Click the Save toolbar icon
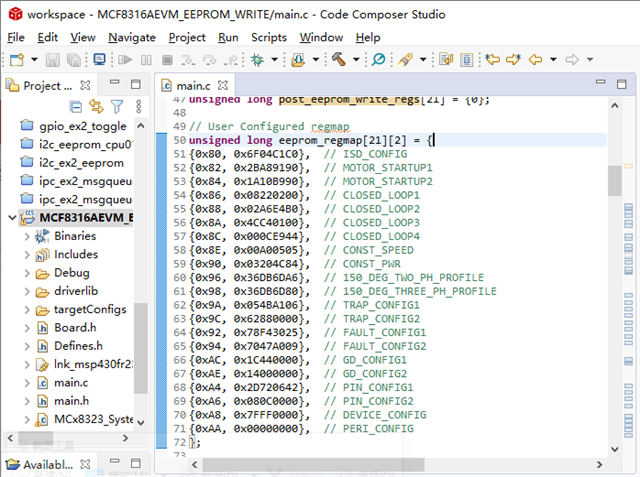The width and height of the screenshot is (640, 477). (52, 60)
